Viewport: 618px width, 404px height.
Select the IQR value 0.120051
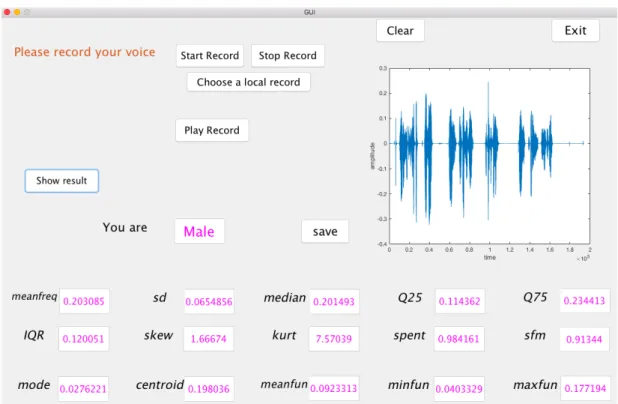coord(84,339)
